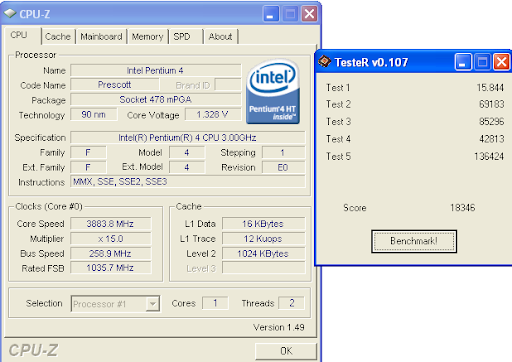Click the OK button in CPU-Z
512x362 pixels.
[x=286, y=351]
